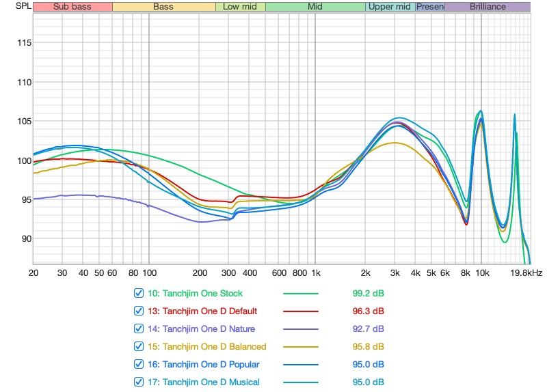This screenshot has width=547, height=392.
Task: Toggle the Tanchjim One D Musical checkbox
Action: tap(139, 382)
